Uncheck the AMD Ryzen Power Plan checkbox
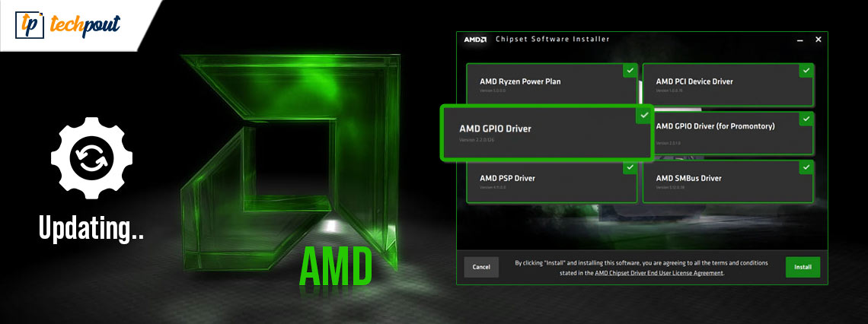This screenshot has width=868, height=324. (x=630, y=70)
